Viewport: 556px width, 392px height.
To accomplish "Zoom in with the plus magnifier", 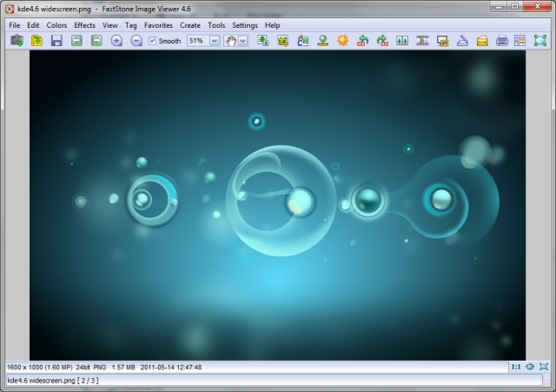I will (116, 41).
